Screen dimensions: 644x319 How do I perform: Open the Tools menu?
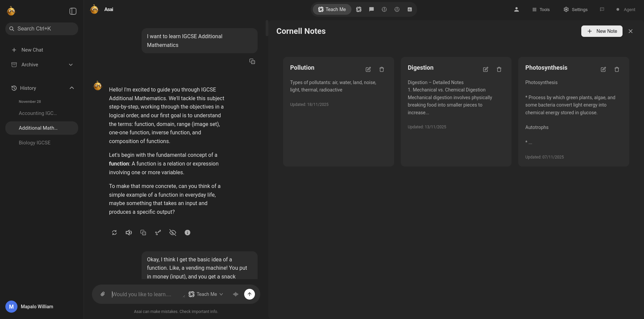click(541, 9)
